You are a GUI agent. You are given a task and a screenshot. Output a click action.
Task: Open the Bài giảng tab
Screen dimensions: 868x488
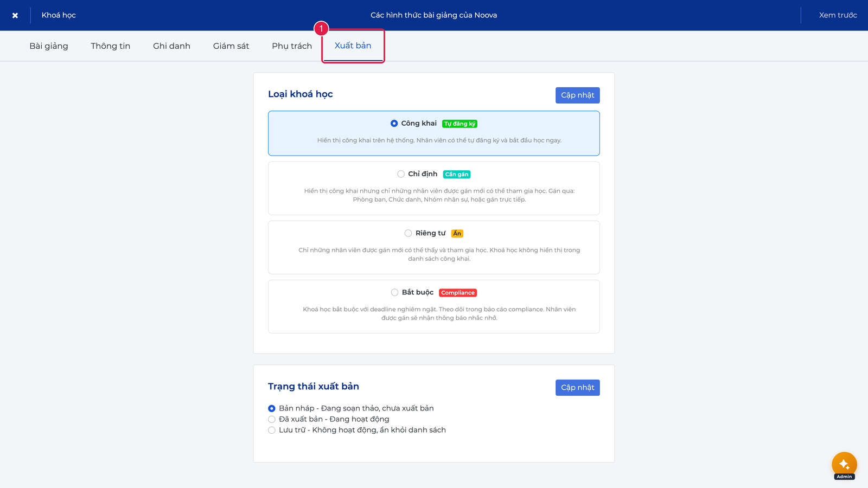click(49, 46)
